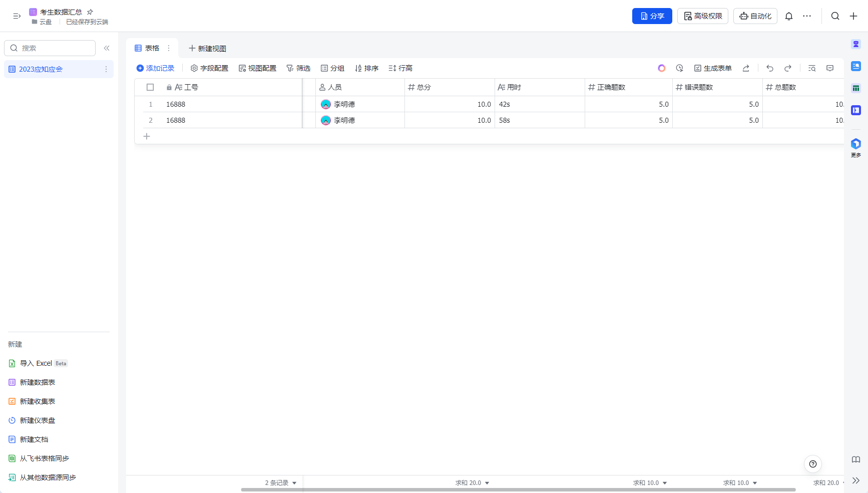
Task: Select the 2023应知应会 table in sidebar
Action: (x=59, y=69)
